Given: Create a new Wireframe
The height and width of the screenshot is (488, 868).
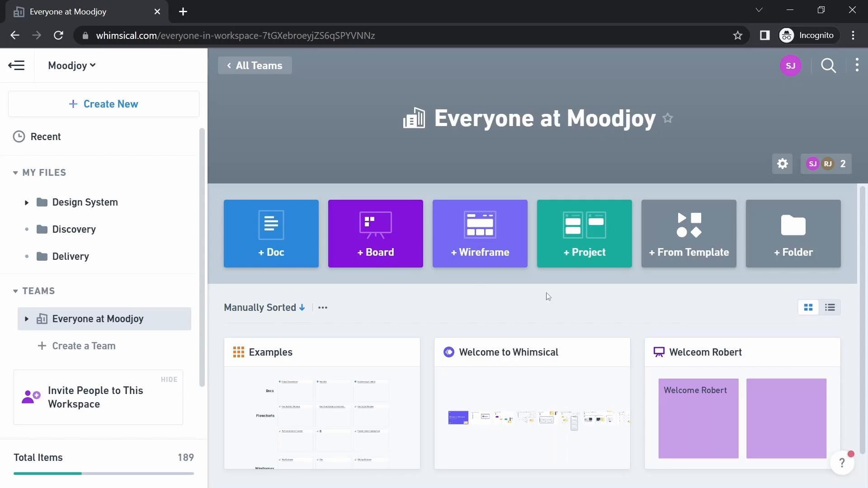Looking at the screenshot, I should [480, 234].
